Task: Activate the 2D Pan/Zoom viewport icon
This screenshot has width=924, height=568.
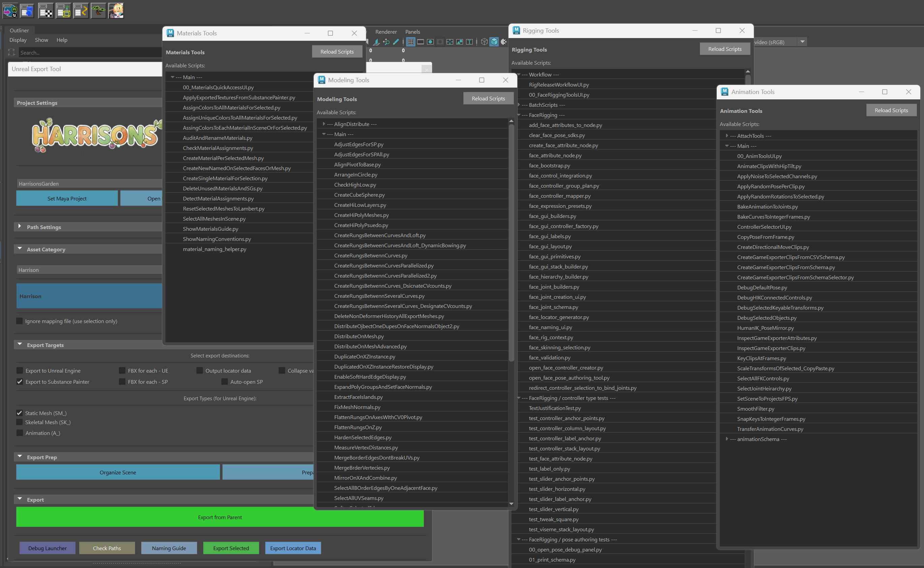Action: pyautogui.click(x=386, y=42)
